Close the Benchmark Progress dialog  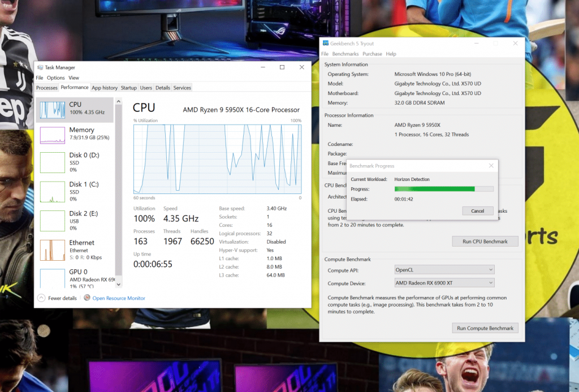(491, 166)
